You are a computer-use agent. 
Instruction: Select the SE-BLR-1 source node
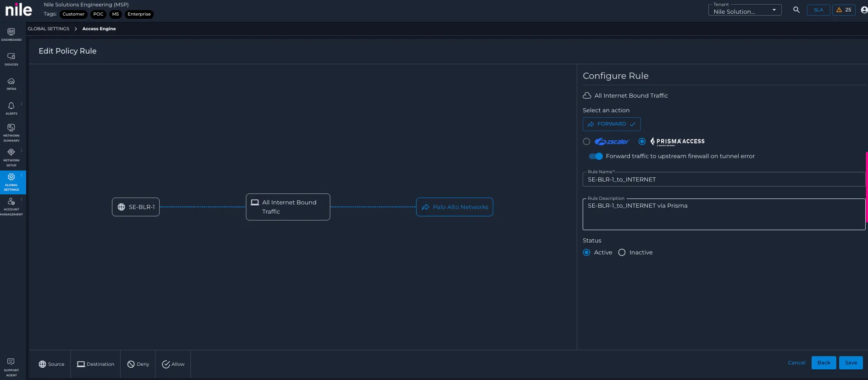(x=136, y=207)
